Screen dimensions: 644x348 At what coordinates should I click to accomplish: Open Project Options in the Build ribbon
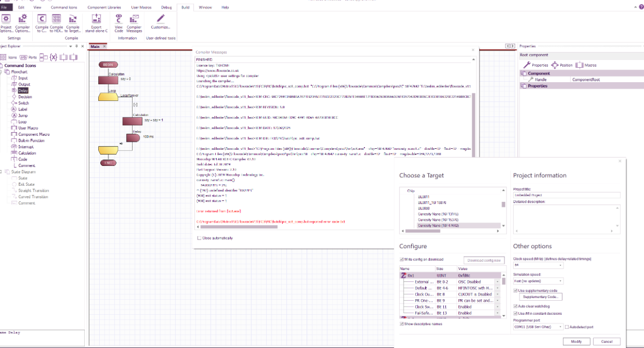coord(6,23)
